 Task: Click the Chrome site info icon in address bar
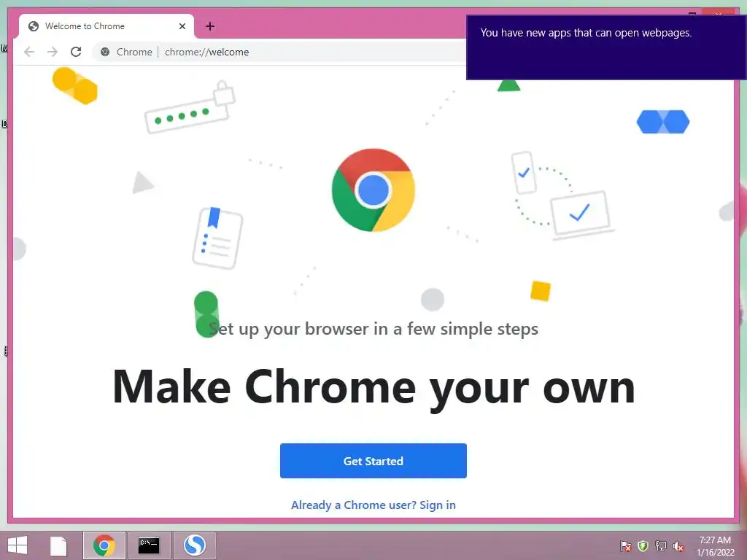(105, 52)
